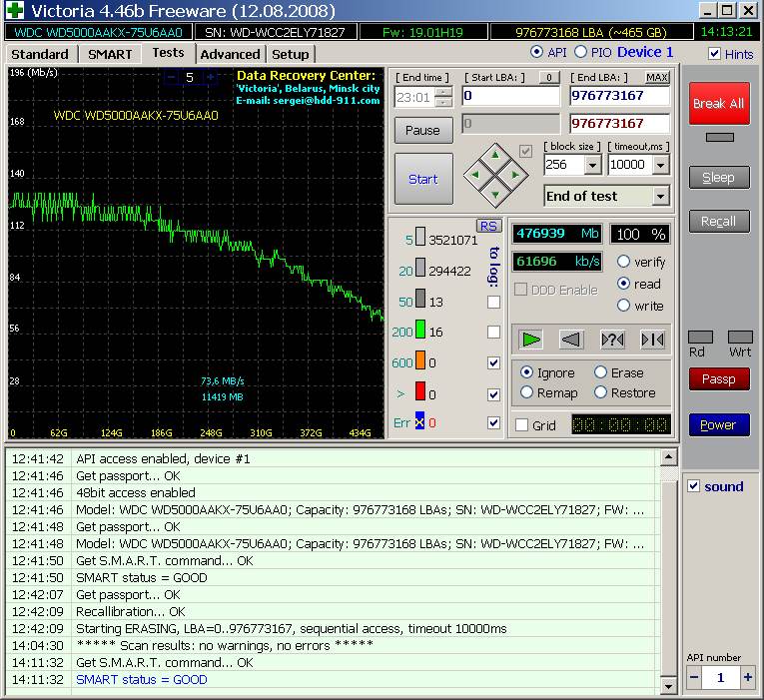Click the green play scan-forward button
The height and width of the screenshot is (700, 764).
tap(530, 340)
